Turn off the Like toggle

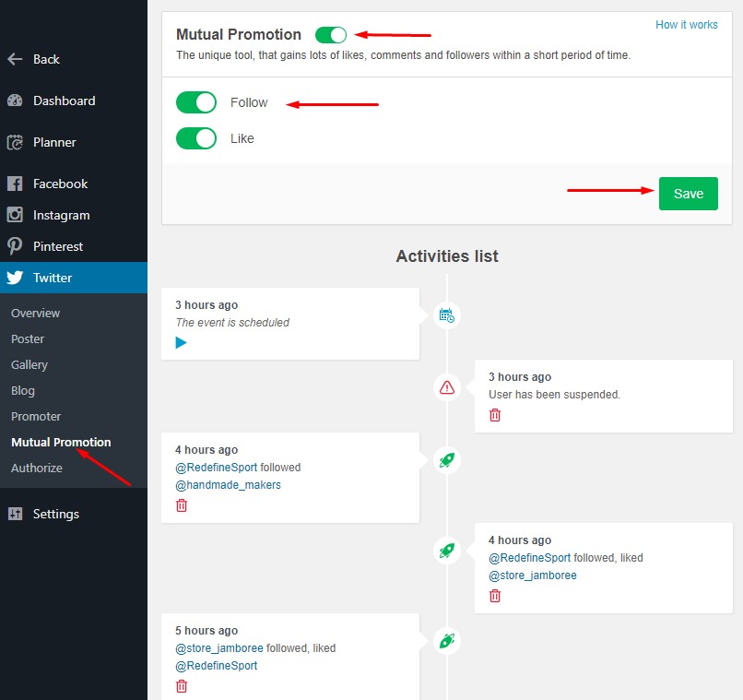point(196,138)
